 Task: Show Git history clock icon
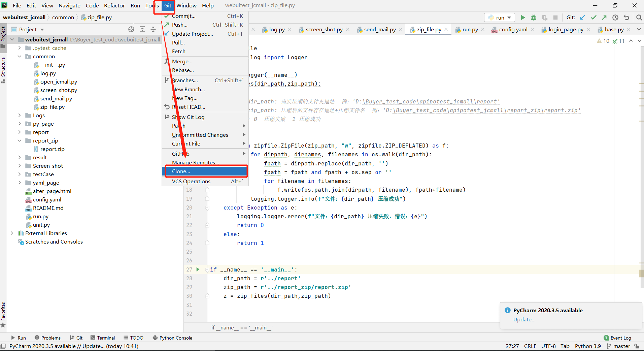pos(615,18)
